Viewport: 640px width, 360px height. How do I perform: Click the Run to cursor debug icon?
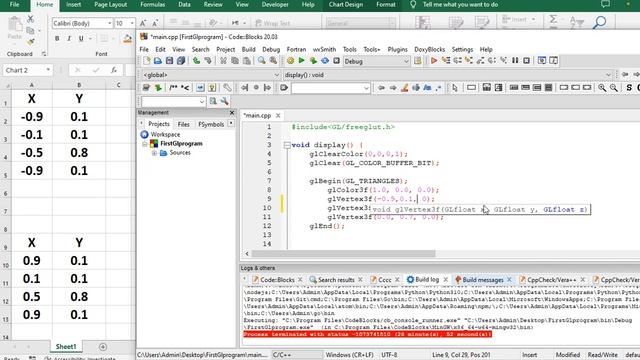point(446,61)
